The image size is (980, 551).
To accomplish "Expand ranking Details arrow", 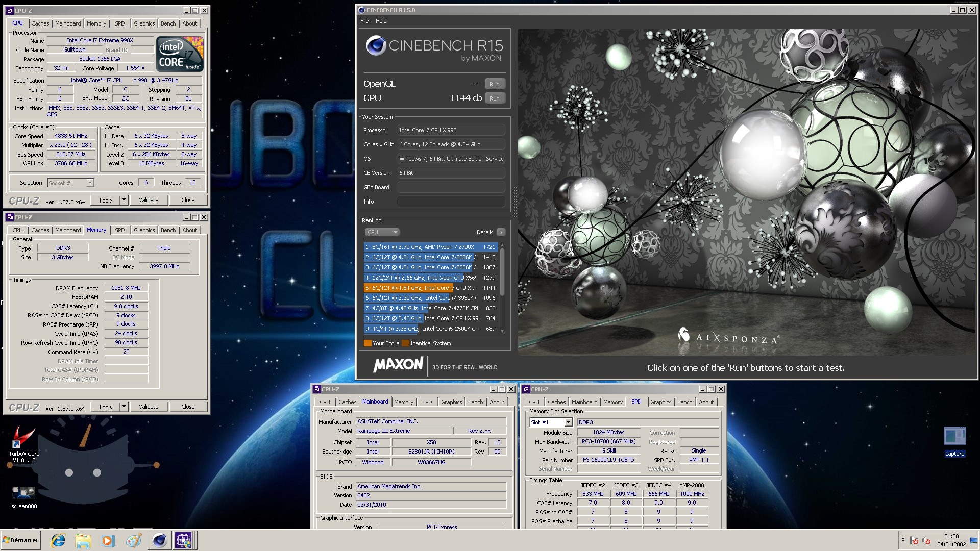I will [501, 232].
